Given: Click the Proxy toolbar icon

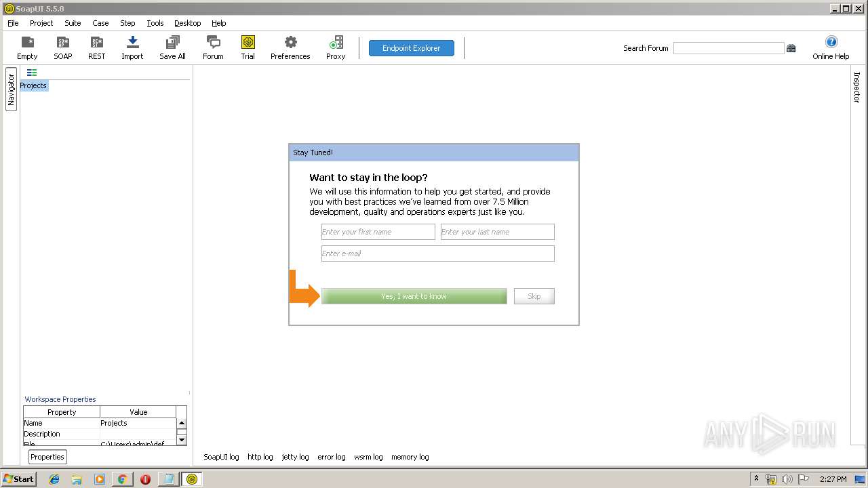Looking at the screenshot, I should (336, 48).
